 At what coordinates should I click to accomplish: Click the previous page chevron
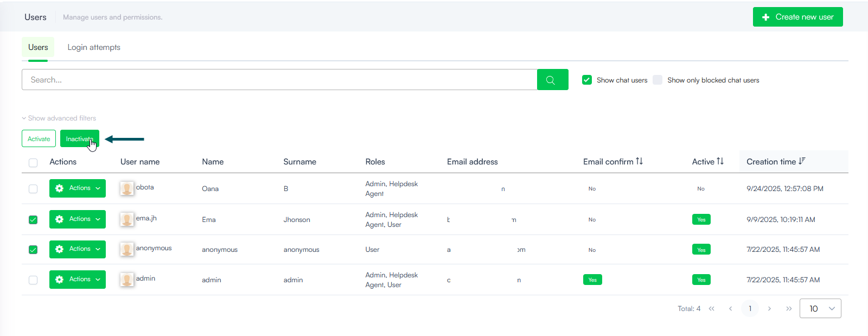(731, 308)
